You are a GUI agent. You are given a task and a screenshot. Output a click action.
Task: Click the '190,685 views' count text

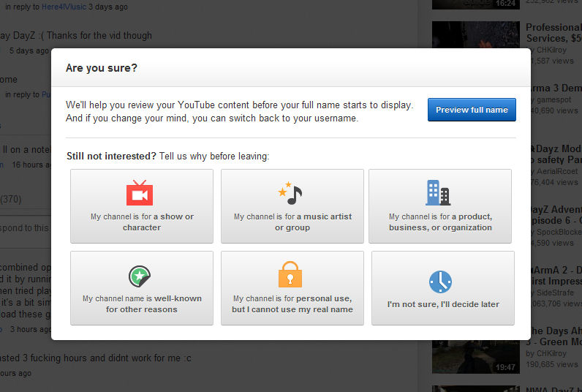click(x=552, y=364)
